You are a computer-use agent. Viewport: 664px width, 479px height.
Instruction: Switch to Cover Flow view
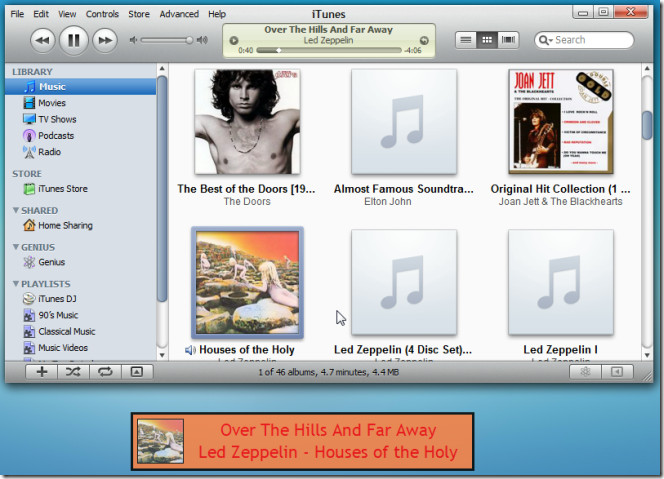pyautogui.click(x=508, y=40)
